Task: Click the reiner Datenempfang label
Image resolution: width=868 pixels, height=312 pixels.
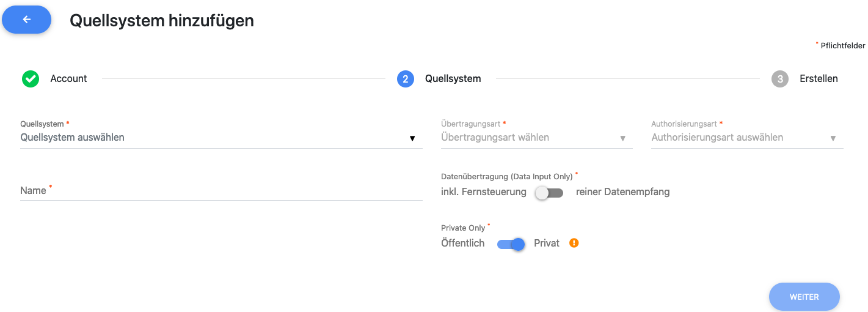Action: [622, 192]
